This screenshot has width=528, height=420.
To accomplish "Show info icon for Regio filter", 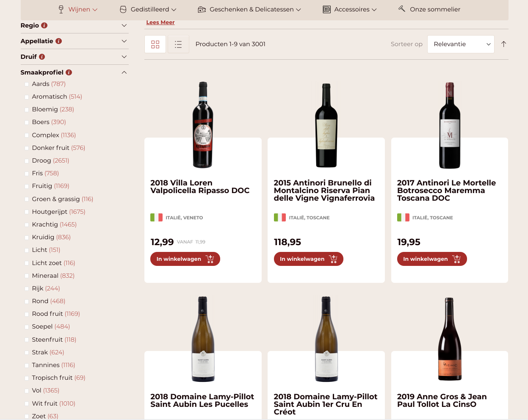I will (44, 25).
